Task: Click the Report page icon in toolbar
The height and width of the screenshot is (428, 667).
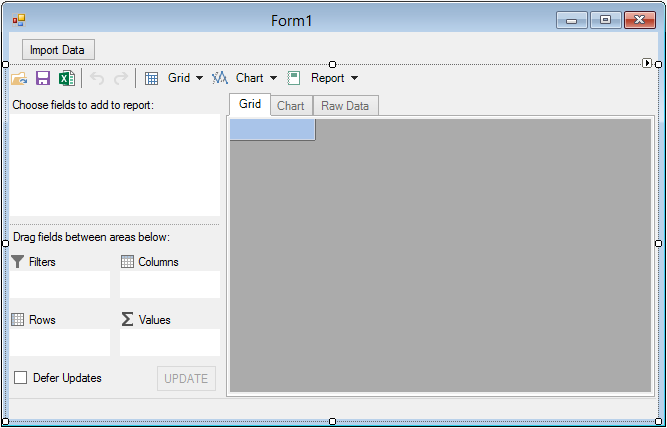Action: [x=294, y=78]
